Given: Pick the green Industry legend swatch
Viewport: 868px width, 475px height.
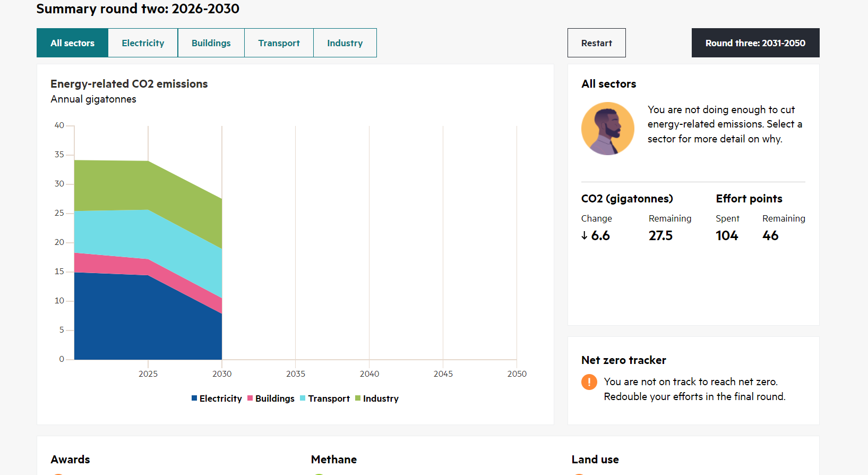Looking at the screenshot, I should click(x=358, y=398).
